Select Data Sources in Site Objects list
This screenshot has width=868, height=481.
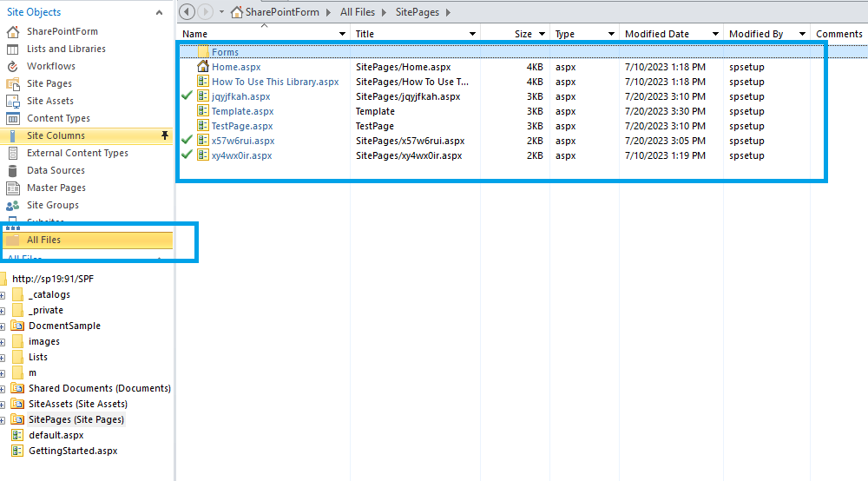coord(56,170)
